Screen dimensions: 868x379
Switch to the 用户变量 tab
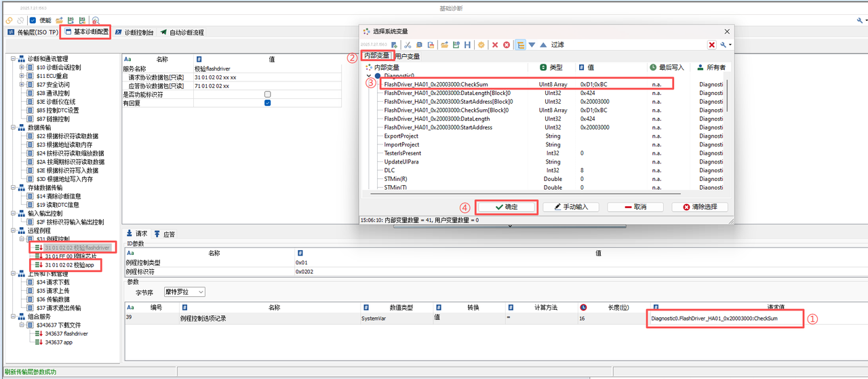[x=407, y=56]
